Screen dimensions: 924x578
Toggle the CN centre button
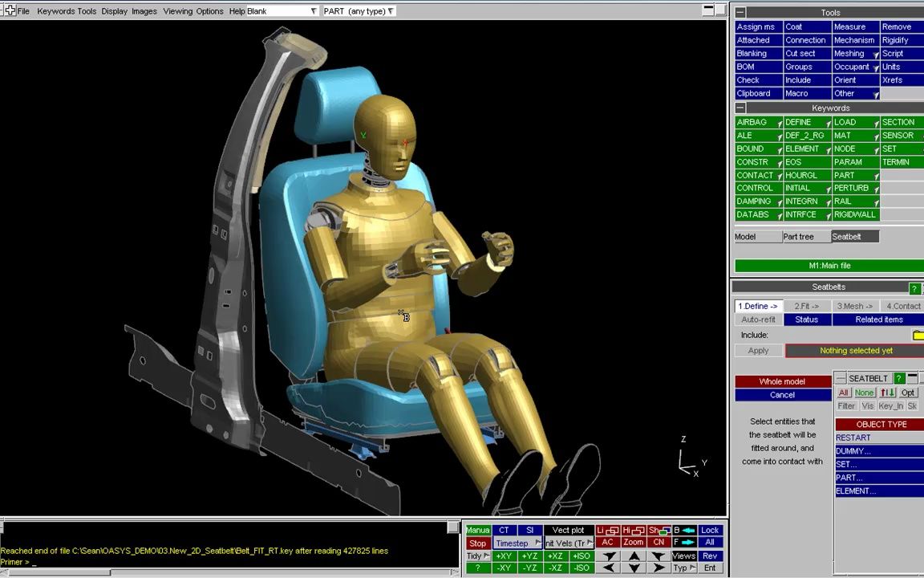659,542
